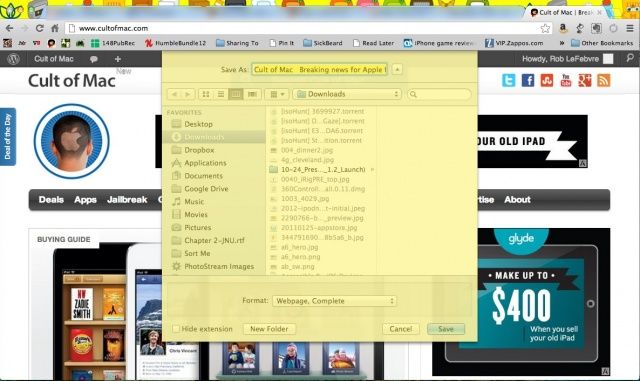Image resolution: width=640 pixels, height=381 pixels.
Task: Open the Read Later bookmark
Action: [373, 43]
